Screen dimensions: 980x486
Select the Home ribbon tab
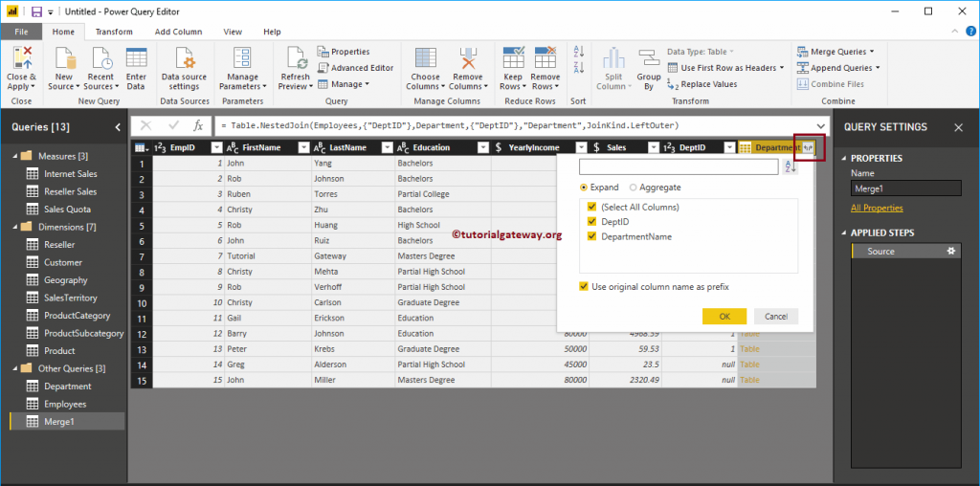click(63, 32)
